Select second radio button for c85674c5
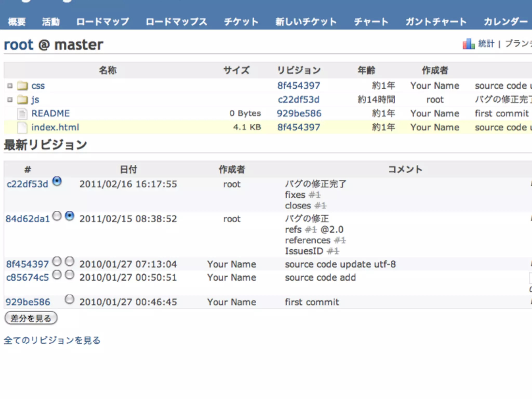 point(69,275)
